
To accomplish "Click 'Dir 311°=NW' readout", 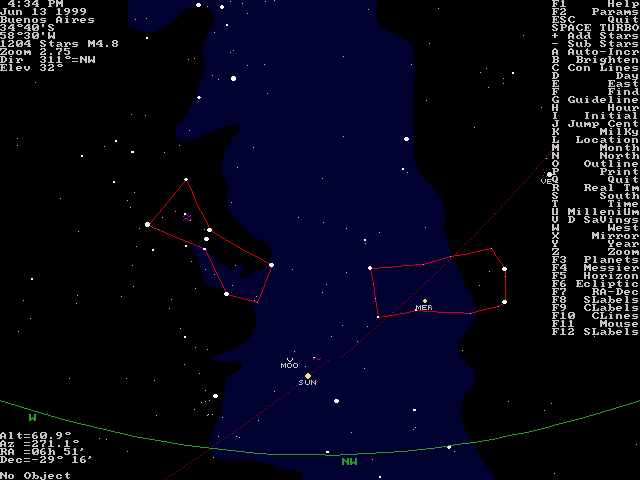I will click(x=47, y=60).
